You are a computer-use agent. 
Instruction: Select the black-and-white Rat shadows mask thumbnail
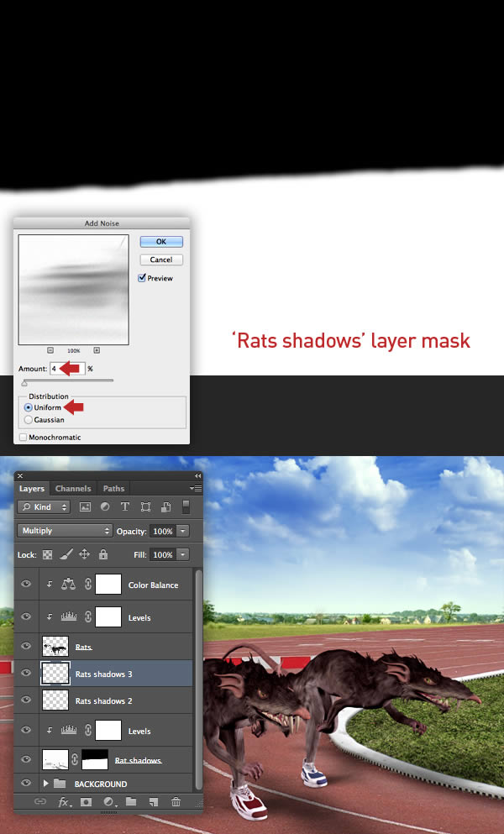pos(95,759)
